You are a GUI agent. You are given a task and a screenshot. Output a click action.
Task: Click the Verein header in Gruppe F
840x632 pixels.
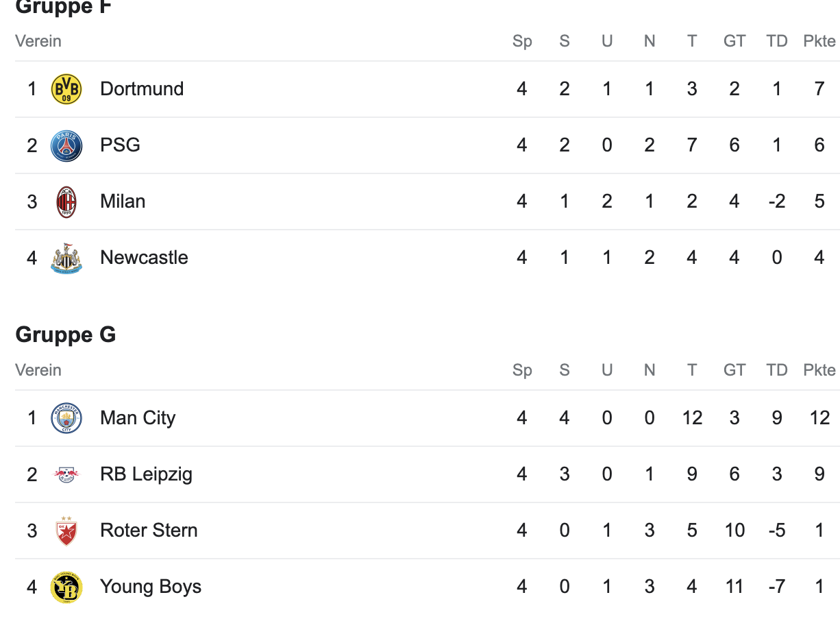coord(38,41)
